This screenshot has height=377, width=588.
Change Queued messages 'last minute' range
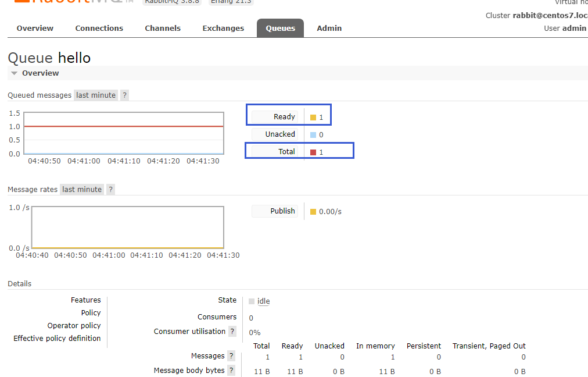96,95
